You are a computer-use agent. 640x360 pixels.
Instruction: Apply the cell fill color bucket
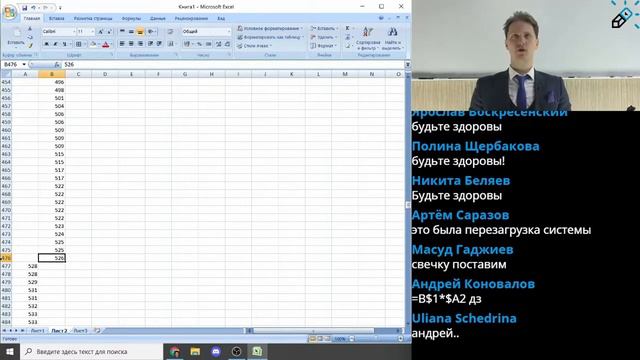[x=93, y=44]
